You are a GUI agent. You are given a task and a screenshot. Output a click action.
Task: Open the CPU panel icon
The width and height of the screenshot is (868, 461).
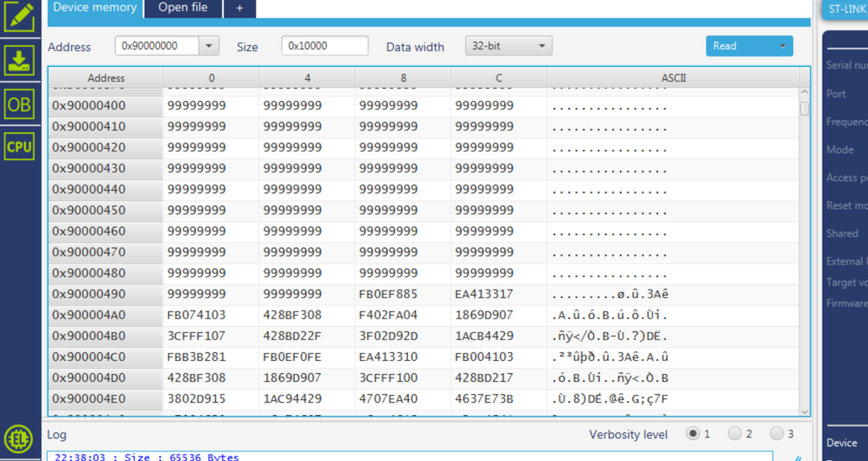(19, 147)
